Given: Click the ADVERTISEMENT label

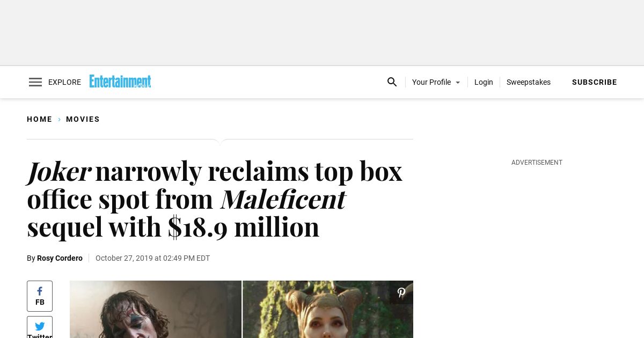Looking at the screenshot, I should (537, 163).
